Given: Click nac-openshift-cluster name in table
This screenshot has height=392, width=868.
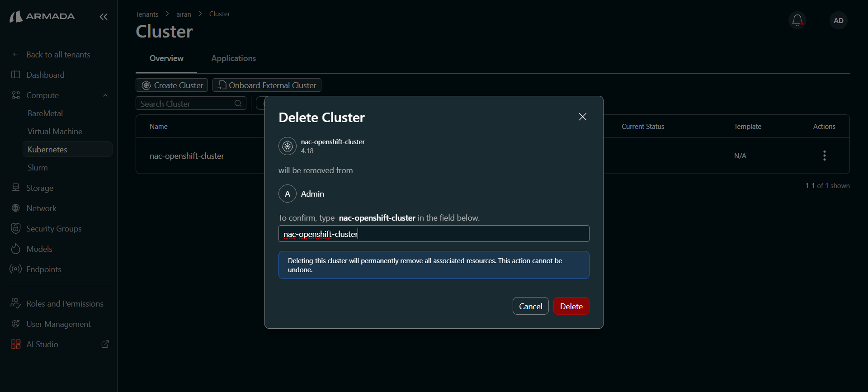Looking at the screenshot, I should 187,156.
